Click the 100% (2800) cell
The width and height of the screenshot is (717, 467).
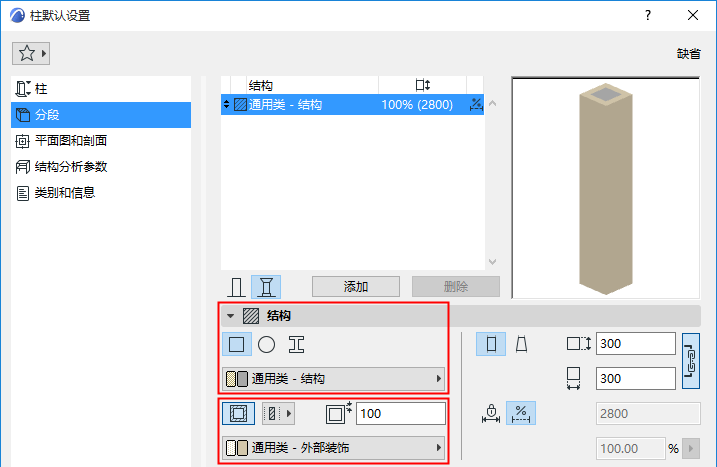[x=417, y=105]
